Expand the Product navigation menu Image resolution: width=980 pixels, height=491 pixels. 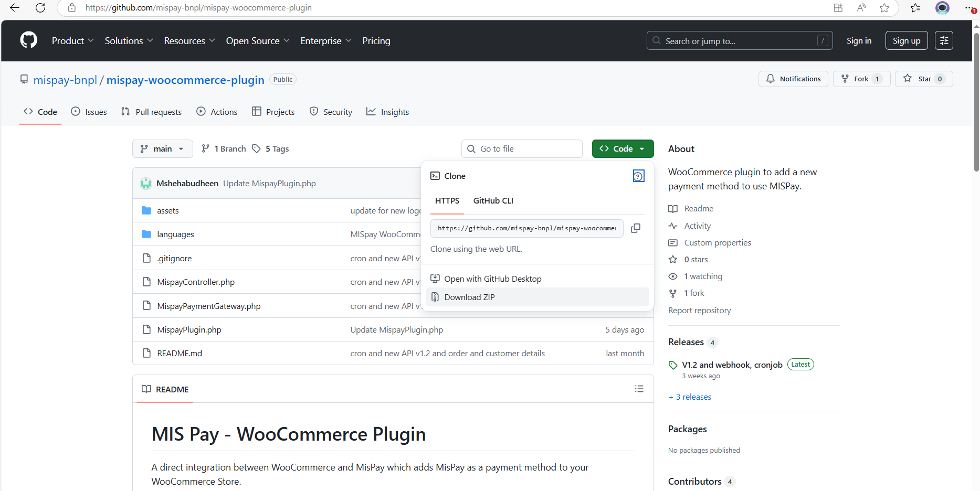tap(72, 40)
